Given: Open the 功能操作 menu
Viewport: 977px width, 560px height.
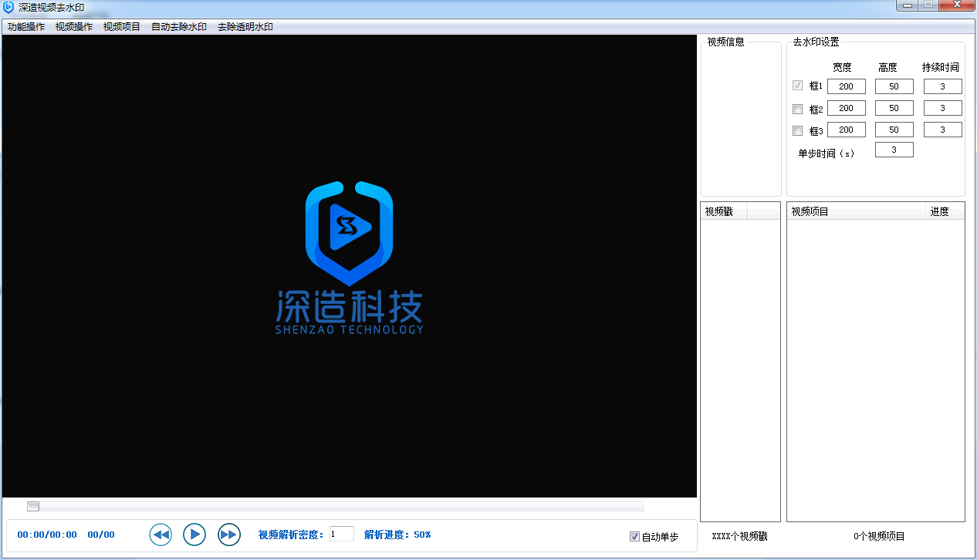Looking at the screenshot, I should [x=25, y=26].
